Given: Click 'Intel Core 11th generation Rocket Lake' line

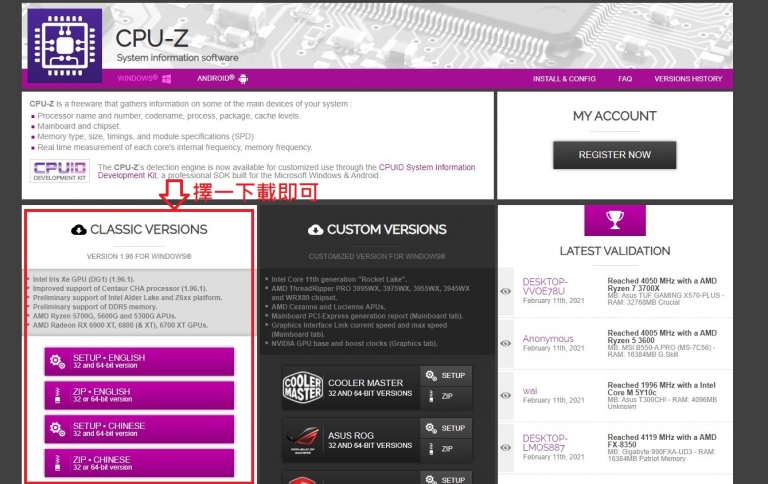Looking at the screenshot, I should (339, 279).
